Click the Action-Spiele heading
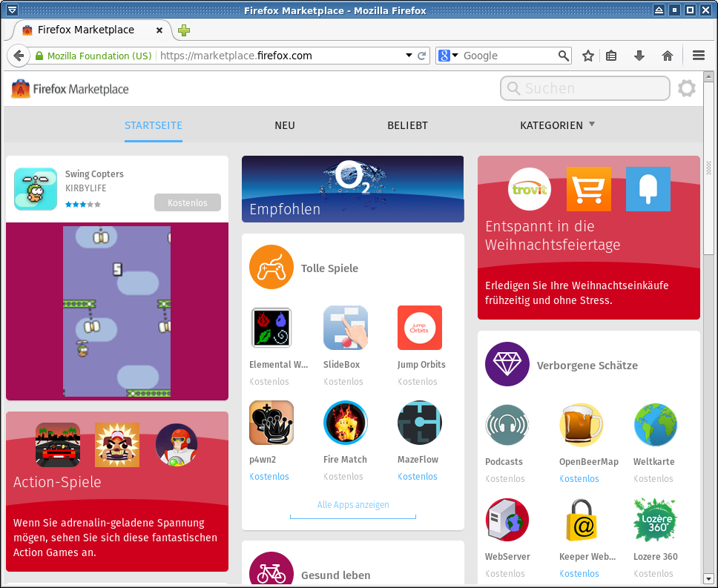Image resolution: width=718 pixels, height=588 pixels. [57, 482]
